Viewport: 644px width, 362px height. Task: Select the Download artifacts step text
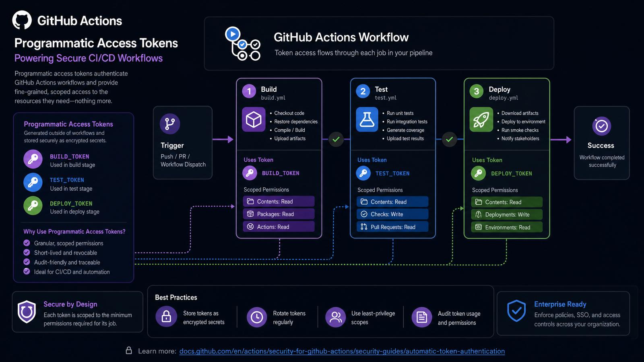pos(520,113)
